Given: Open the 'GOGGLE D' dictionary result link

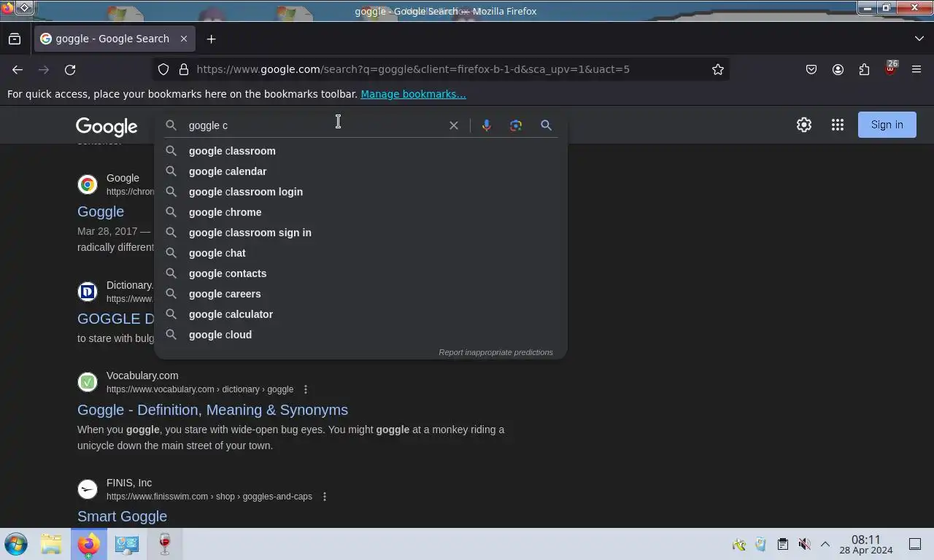Looking at the screenshot, I should point(116,319).
